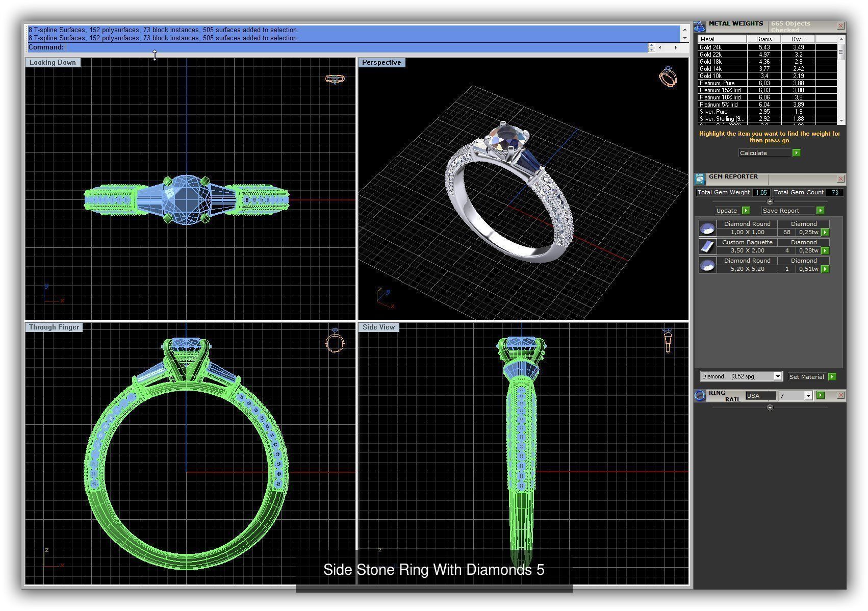The width and height of the screenshot is (868, 611).
Task: Close the Ring Rail panel
Action: [841, 395]
